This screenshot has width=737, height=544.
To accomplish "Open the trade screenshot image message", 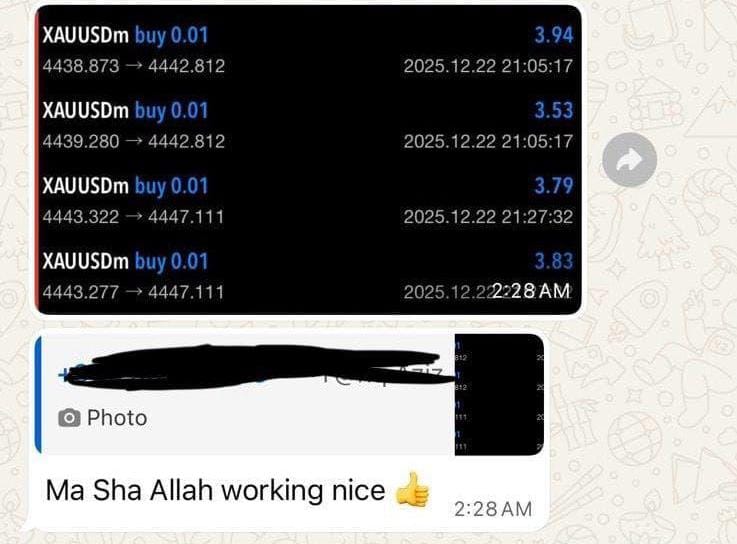I will [309, 159].
